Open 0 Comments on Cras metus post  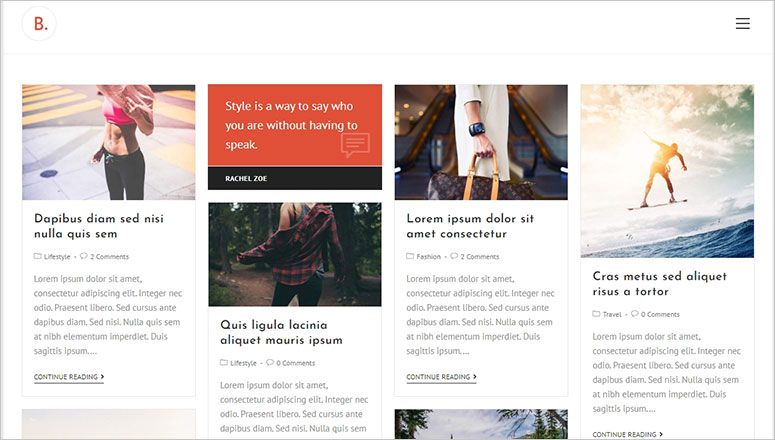tap(660, 314)
